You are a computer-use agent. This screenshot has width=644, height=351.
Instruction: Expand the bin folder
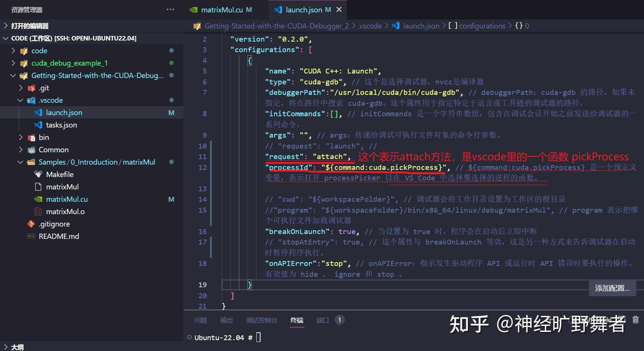(21, 137)
